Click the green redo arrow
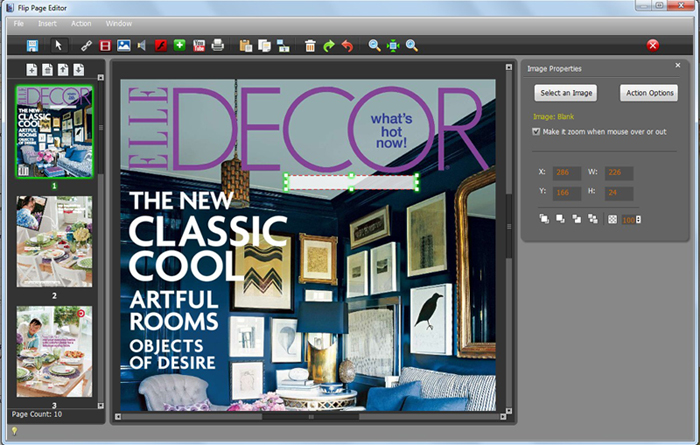The height and width of the screenshot is (445, 700). (329, 46)
